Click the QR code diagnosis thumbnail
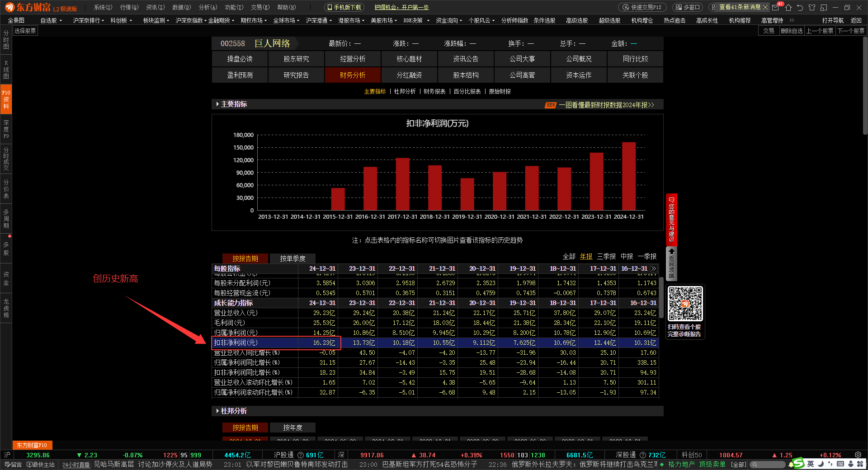Screen dimensions: 868x470 click(685, 304)
